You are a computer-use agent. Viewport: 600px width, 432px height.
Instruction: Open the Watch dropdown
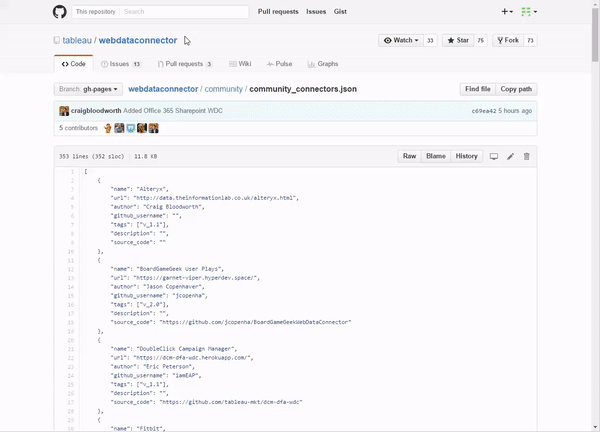401,40
